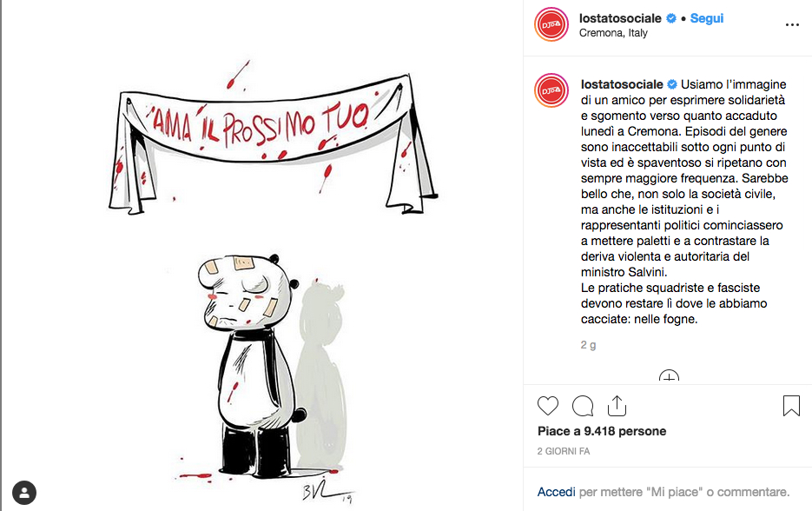Screen dimensions: 812x511
Task: Like the post with heart icon
Action: pos(548,406)
